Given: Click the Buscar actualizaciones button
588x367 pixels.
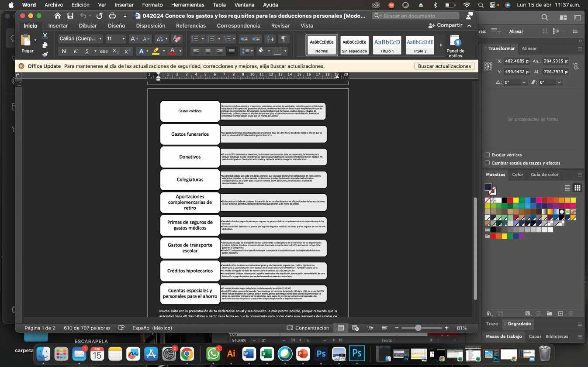Looking at the screenshot, I should (x=444, y=66).
